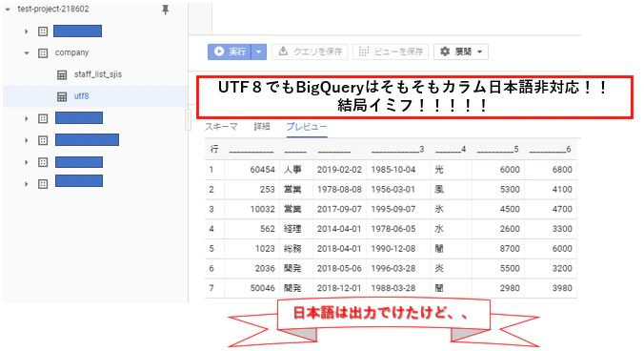644x351 pixels.
Task: Switch to the スキーマ tab
Action: click(x=221, y=127)
